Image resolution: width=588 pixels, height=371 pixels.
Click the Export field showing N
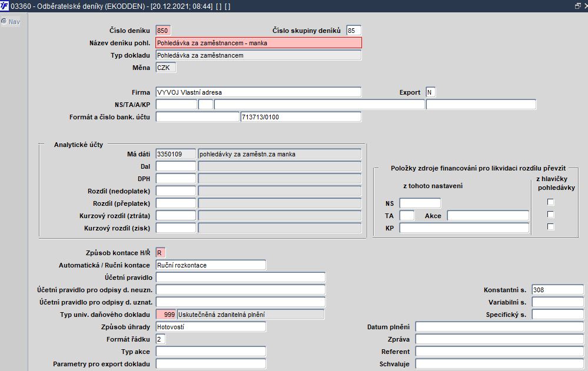pyautogui.click(x=430, y=92)
